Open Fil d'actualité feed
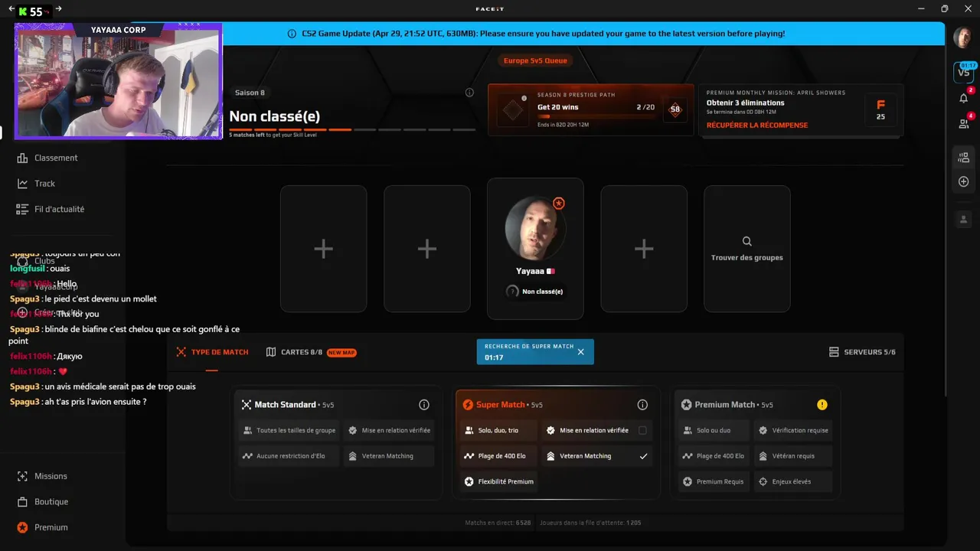Image resolution: width=980 pixels, height=551 pixels. (51, 209)
